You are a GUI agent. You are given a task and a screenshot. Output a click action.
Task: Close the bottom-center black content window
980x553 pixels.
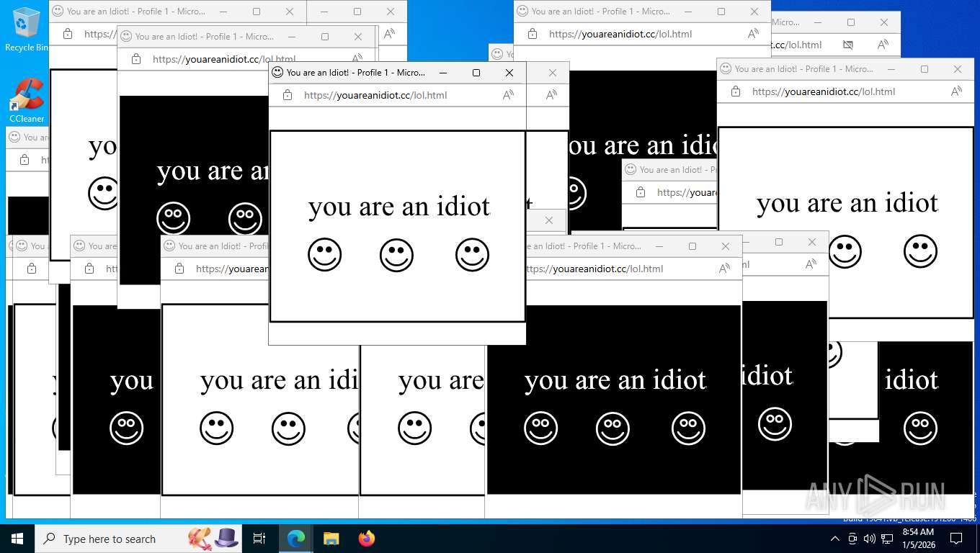(x=726, y=246)
